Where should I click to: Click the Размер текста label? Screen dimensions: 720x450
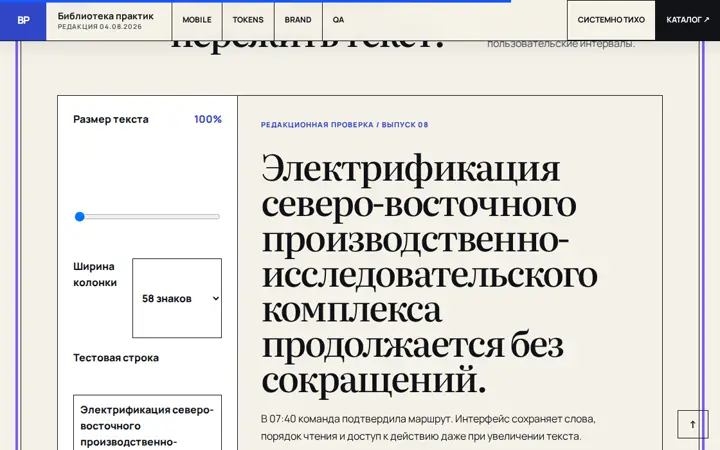(111, 119)
